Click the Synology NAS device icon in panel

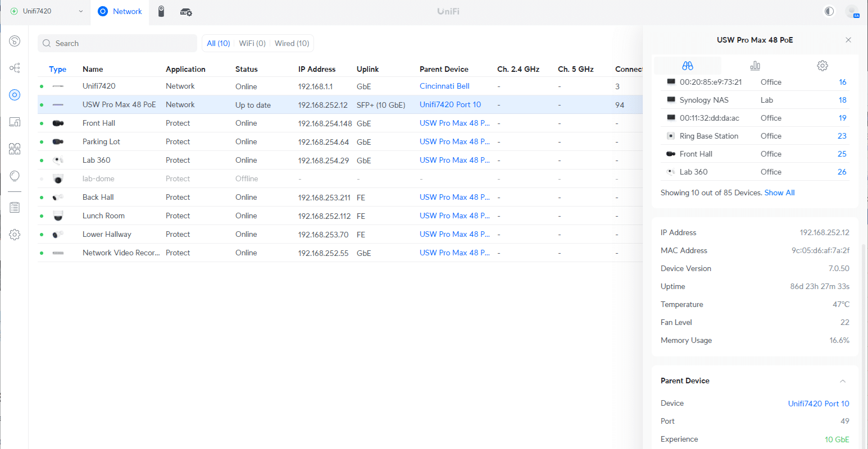pos(671,100)
